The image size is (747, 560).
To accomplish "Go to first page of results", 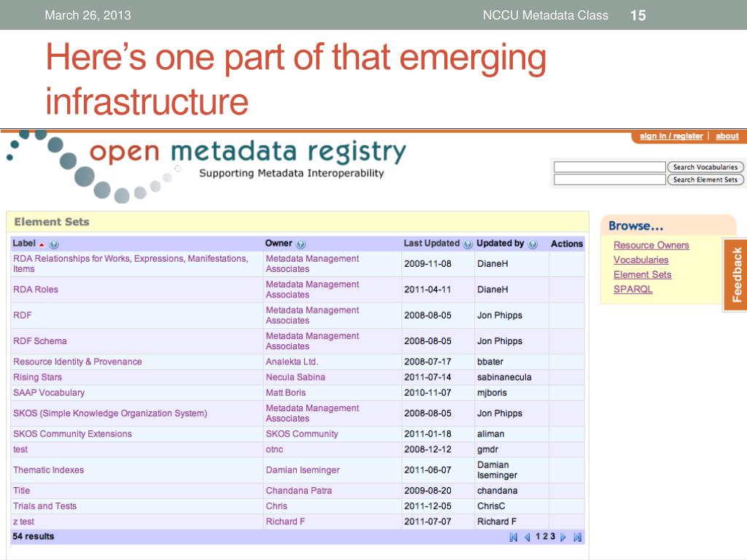I will pos(513,537).
